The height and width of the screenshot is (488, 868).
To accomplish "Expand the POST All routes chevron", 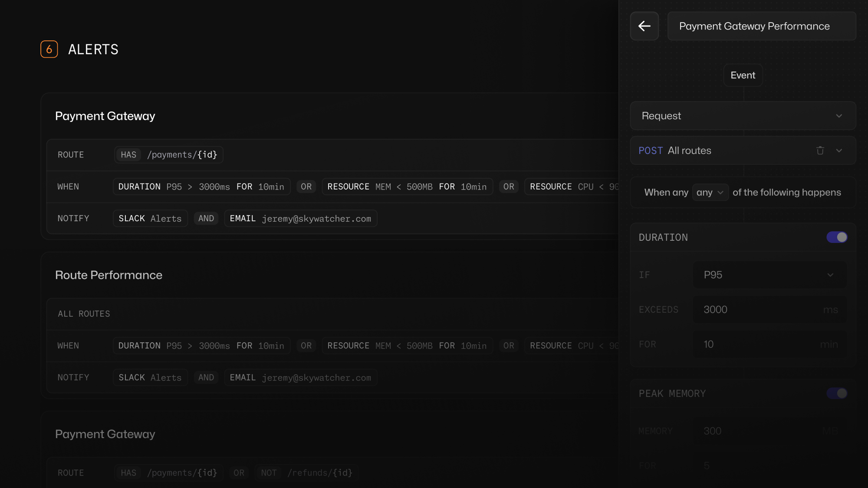I will coord(839,151).
